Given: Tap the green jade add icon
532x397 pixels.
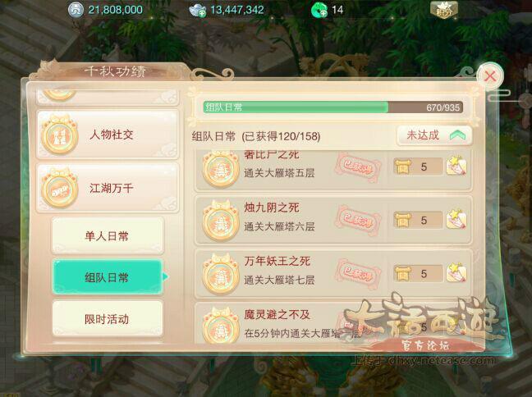Looking at the screenshot, I should point(319,10).
